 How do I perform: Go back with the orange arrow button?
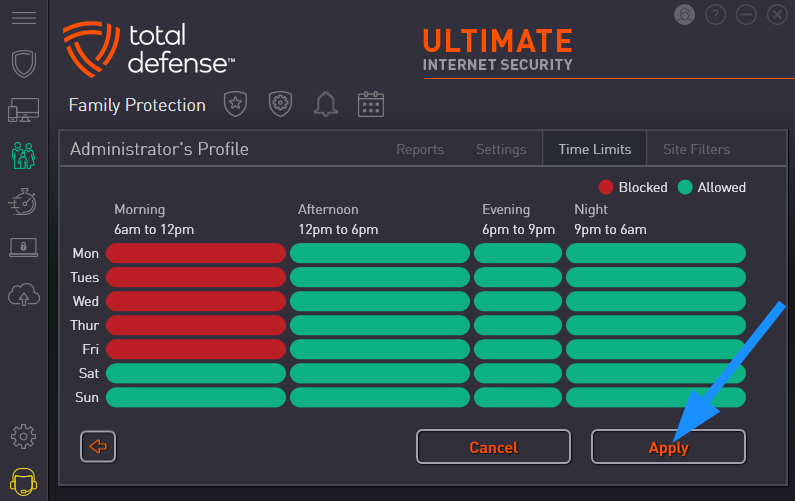coord(98,446)
